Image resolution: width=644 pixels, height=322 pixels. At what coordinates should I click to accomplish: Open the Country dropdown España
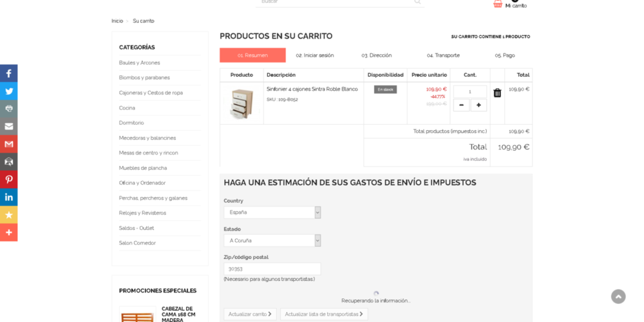click(272, 213)
